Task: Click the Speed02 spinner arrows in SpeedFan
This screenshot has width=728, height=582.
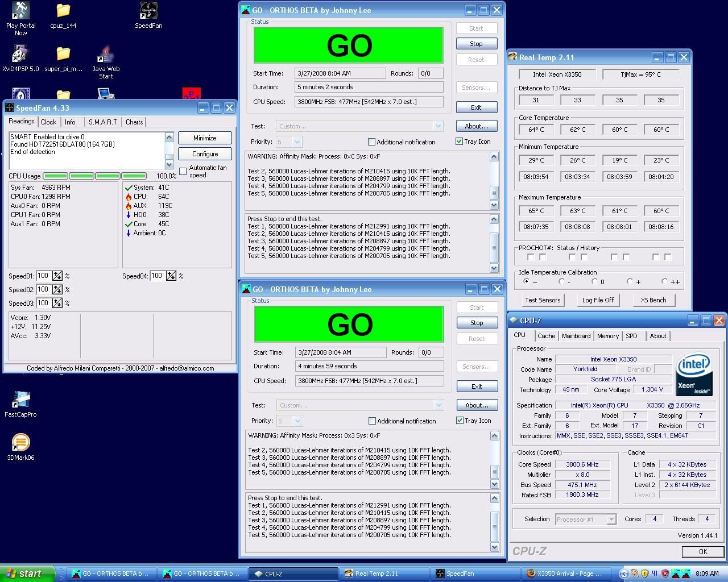Action: tap(57, 290)
